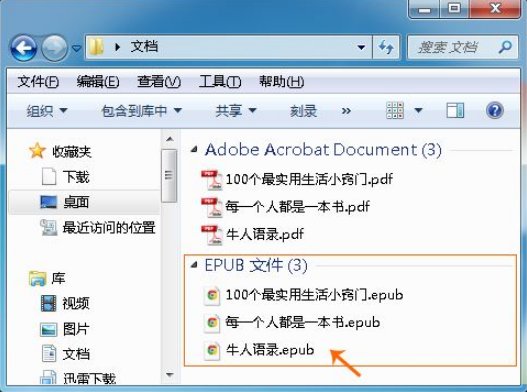
Task: Select the Adobe Acrobat Document (3) group header
Action: tap(323, 150)
